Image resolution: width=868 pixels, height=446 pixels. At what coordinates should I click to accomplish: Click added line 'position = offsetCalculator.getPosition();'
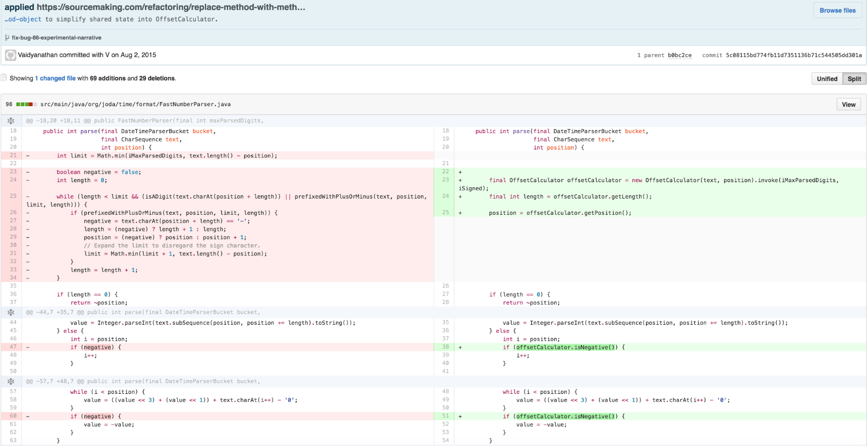tap(560, 213)
